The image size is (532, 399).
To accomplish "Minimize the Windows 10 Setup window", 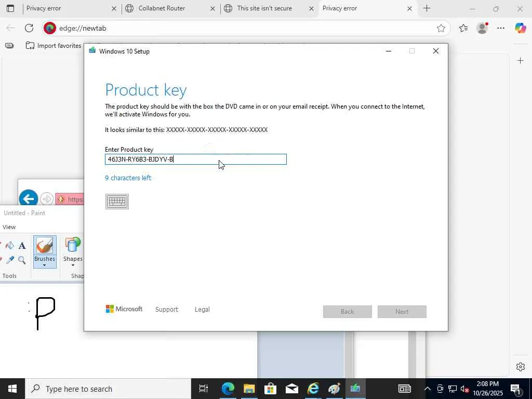I will pos(389,51).
